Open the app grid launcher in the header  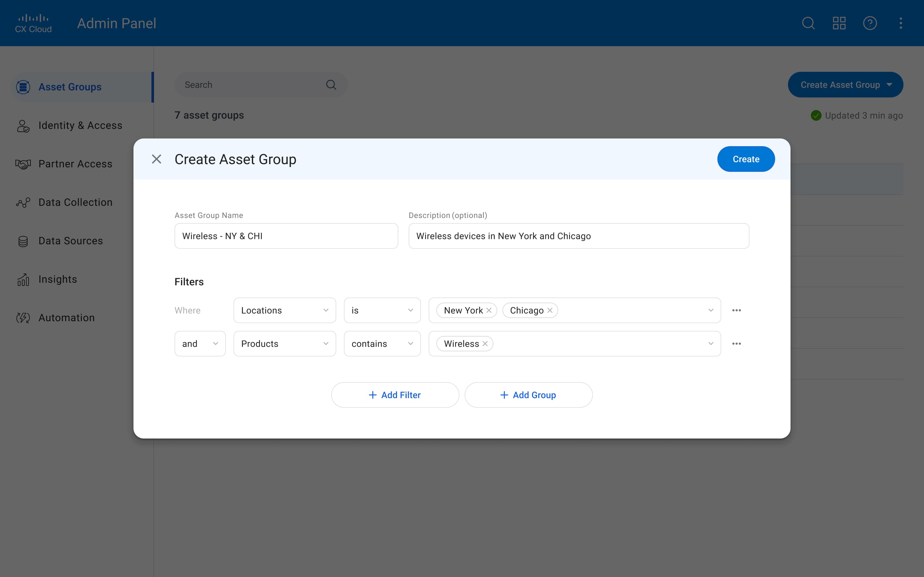[839, 23]
